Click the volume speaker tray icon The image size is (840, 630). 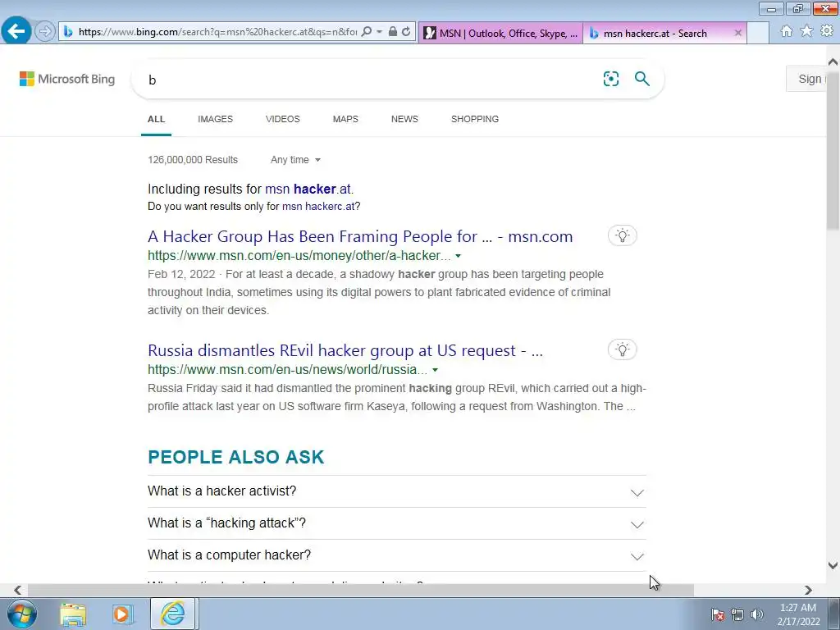[x=757, y=614]
